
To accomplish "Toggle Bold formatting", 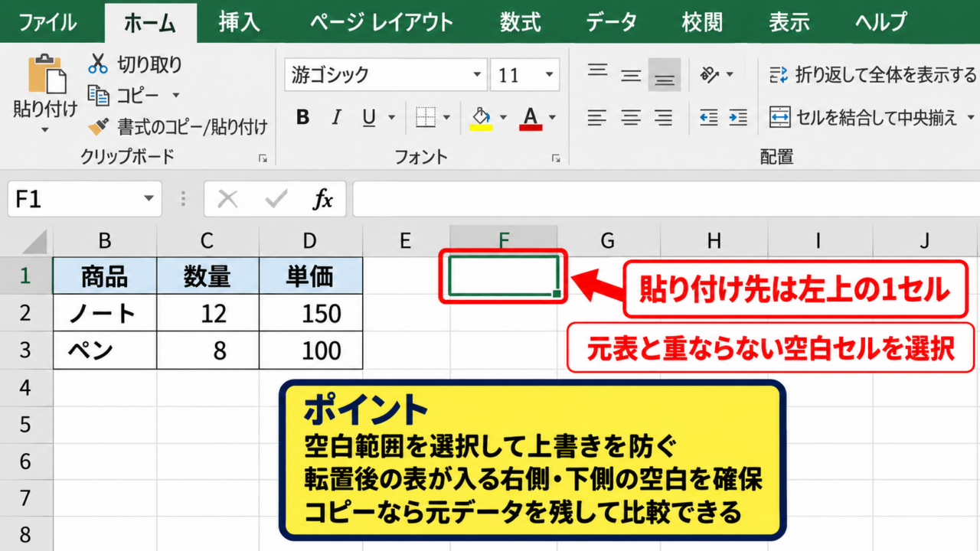I will 303,117.
